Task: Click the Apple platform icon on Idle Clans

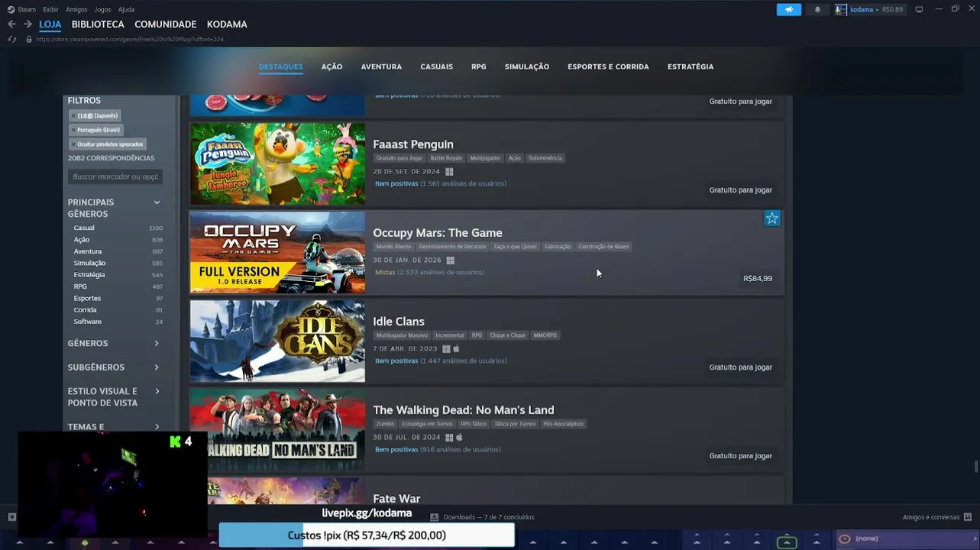Action: tap(457, 349)
